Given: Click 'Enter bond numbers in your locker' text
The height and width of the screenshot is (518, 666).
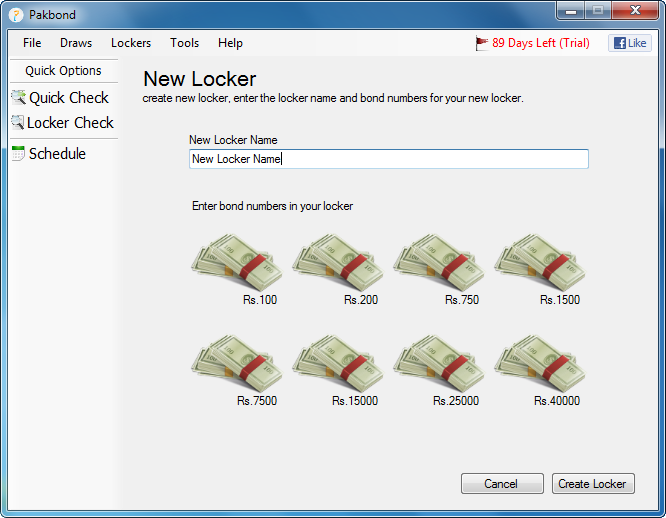Looking at the screenshot, I should [272, 206].
